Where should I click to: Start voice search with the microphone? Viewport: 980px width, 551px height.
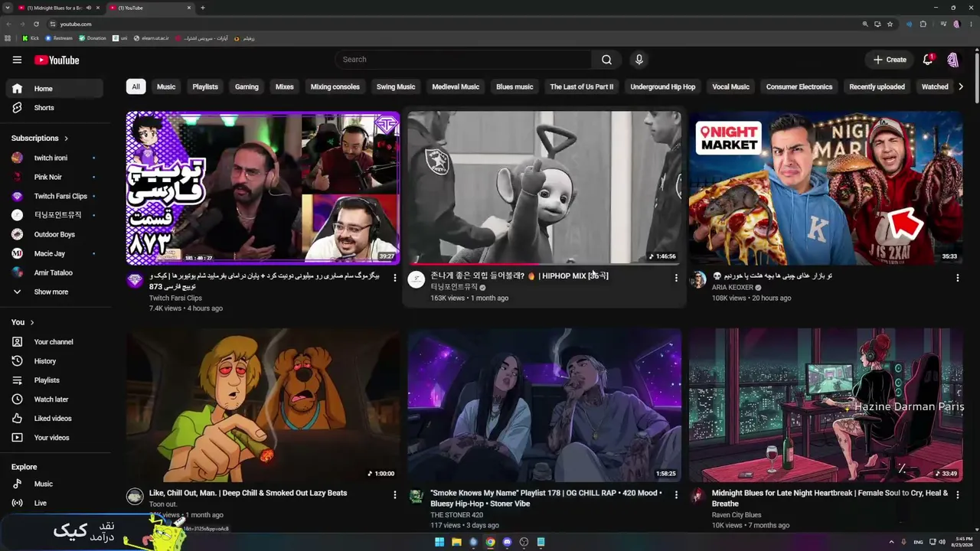[639, 60]
